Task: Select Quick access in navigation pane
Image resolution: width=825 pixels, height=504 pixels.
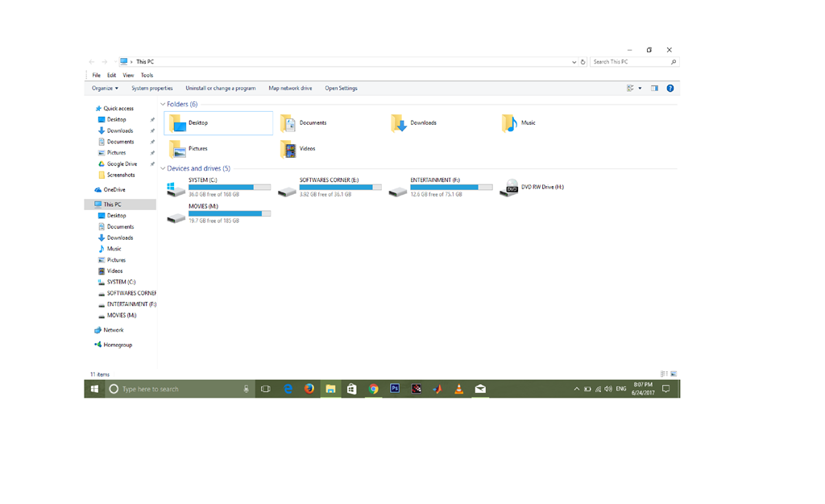Action: (118, 108)
